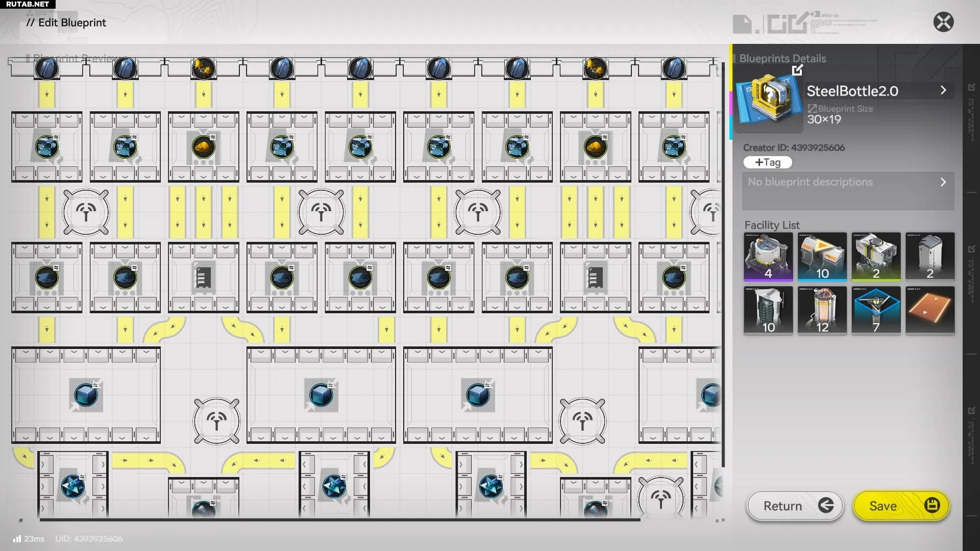980x551 pixels.
Task: Select the orange-arrow facility with count 10
Action: pos(822,257)
